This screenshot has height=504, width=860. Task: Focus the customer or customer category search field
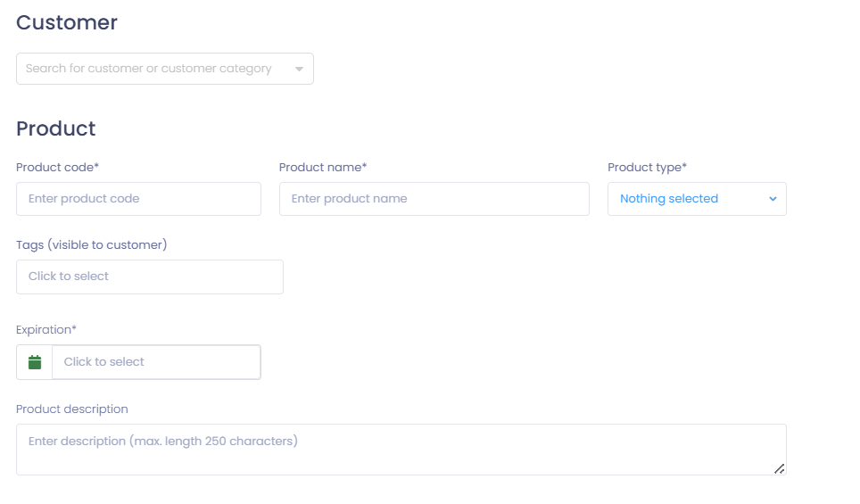click(165, 69)
